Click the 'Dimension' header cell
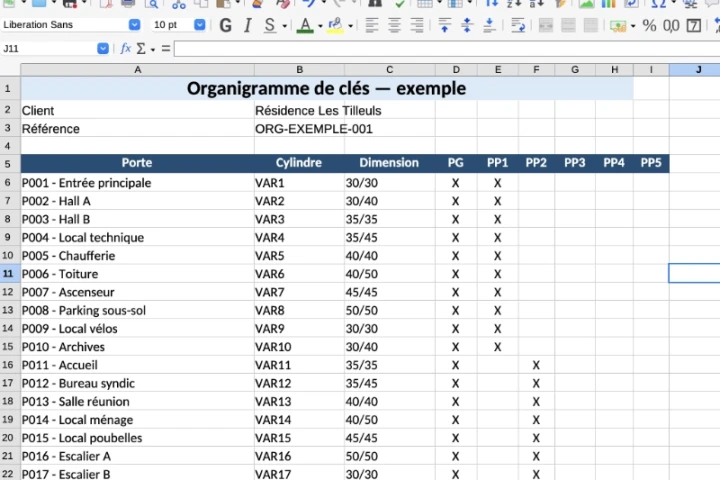The height and width of the screenshot is (480, 720). pyautogui.click(x=389, y=163)
